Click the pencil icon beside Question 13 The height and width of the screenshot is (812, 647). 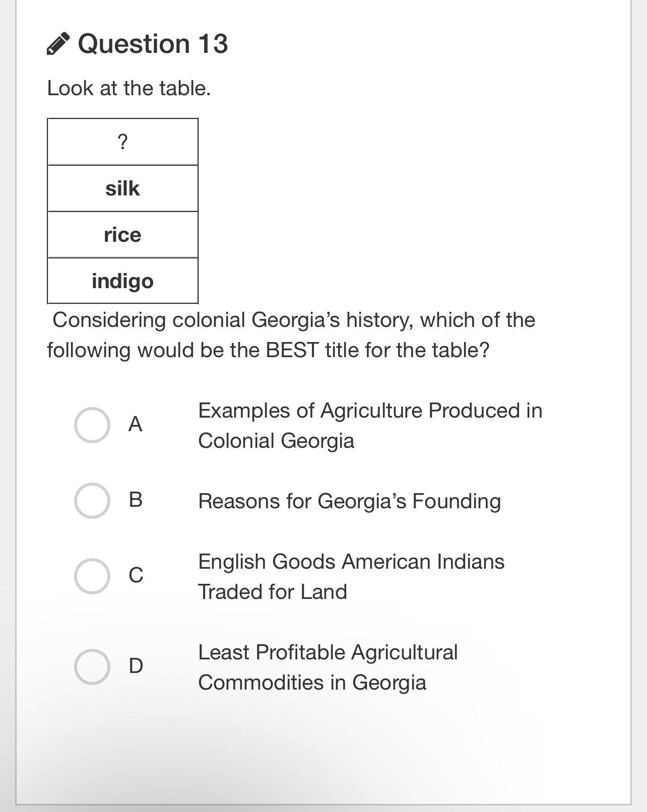coord(58,44)
